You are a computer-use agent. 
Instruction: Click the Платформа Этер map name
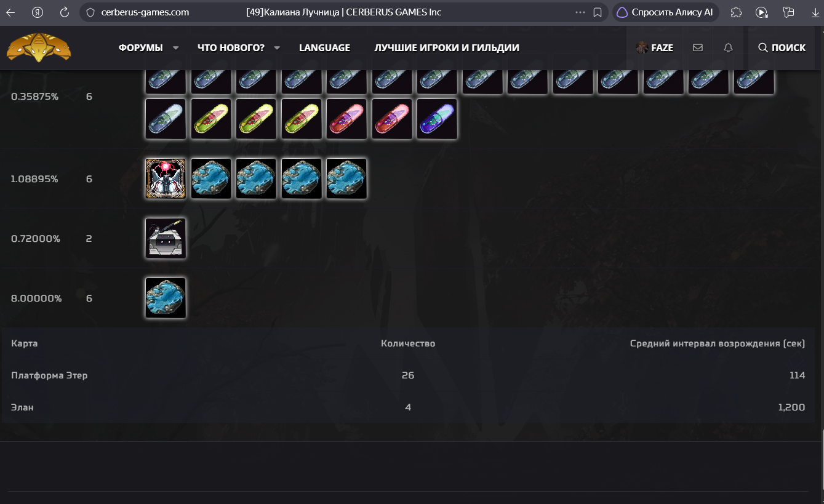point(49,375)
